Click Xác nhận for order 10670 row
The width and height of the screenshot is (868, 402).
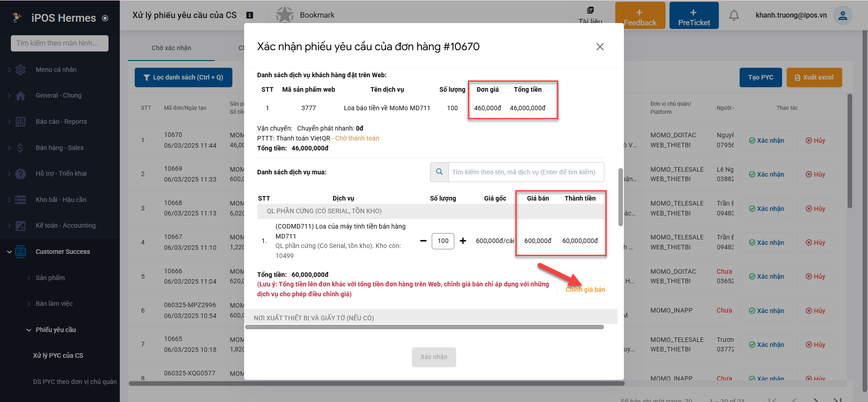click(x=767, y=141)
